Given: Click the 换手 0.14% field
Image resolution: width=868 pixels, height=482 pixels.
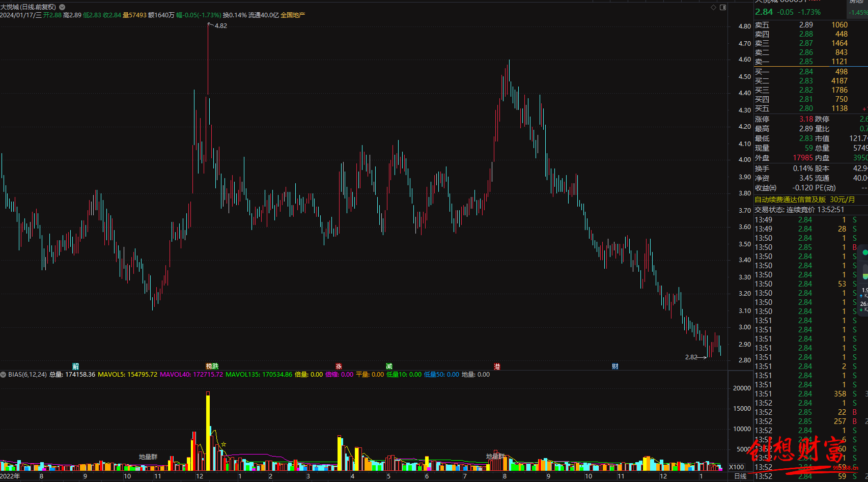Looking at the screenshot, I should coord(784,168).
